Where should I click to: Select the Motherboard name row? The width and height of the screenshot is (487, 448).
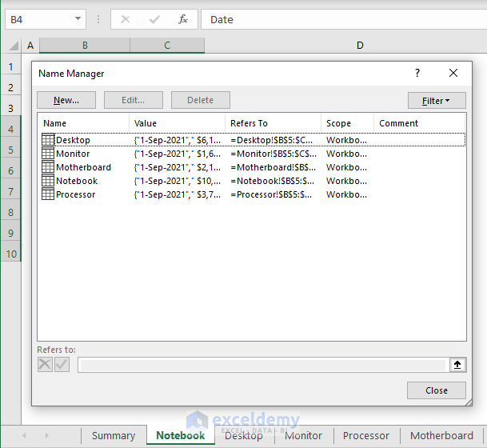click(253, 167)
